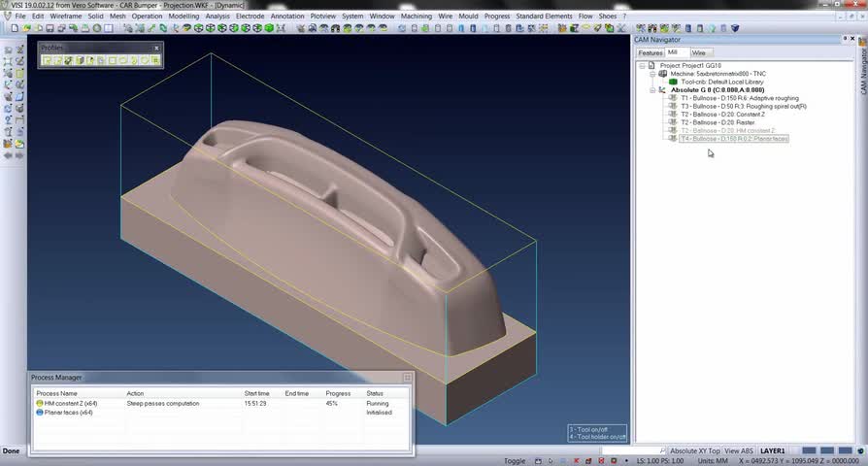Click the blue cube icon at the toolbar's right end

[735, 28]
